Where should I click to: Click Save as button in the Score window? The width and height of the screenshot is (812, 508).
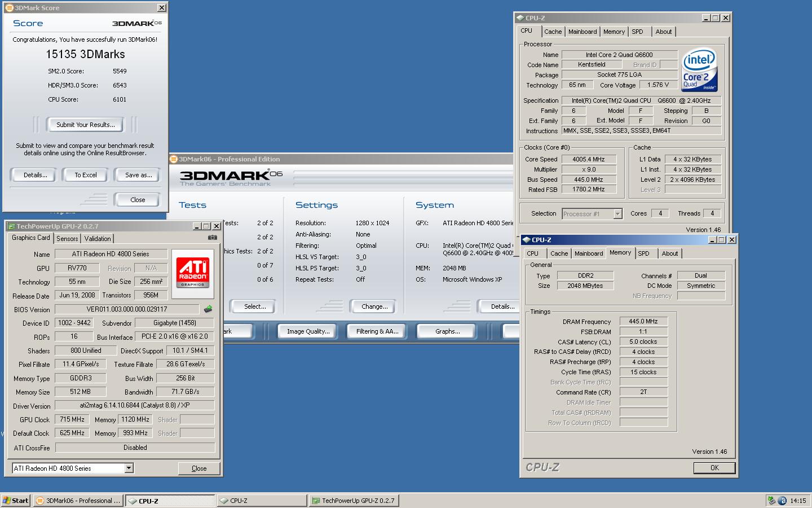tap(138, 175)
